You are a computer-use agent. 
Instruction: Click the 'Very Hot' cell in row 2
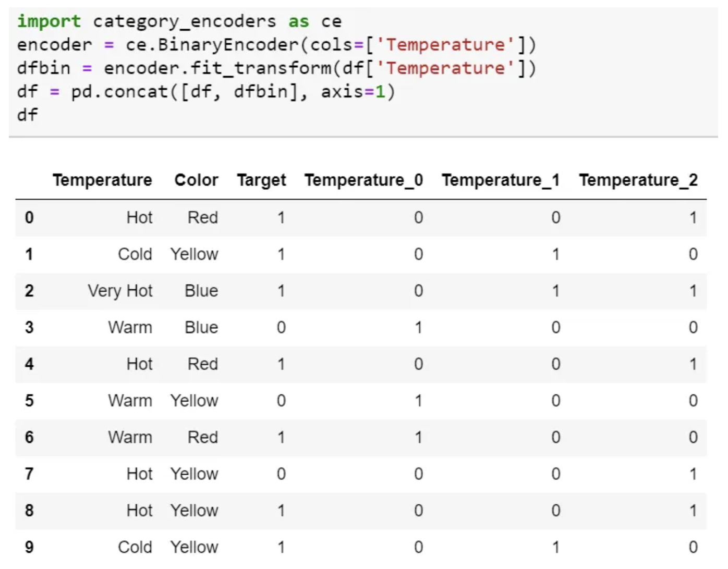point(120,291)
